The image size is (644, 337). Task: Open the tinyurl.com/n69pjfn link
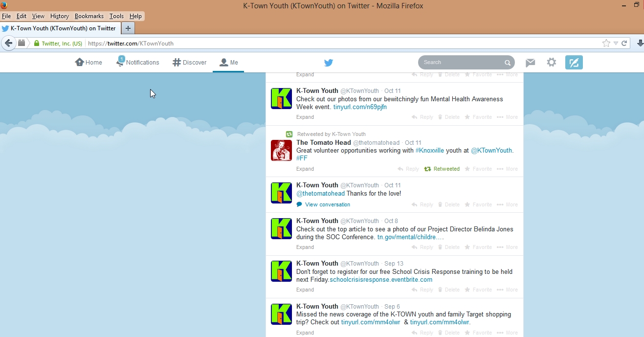(x=360, y=107)
